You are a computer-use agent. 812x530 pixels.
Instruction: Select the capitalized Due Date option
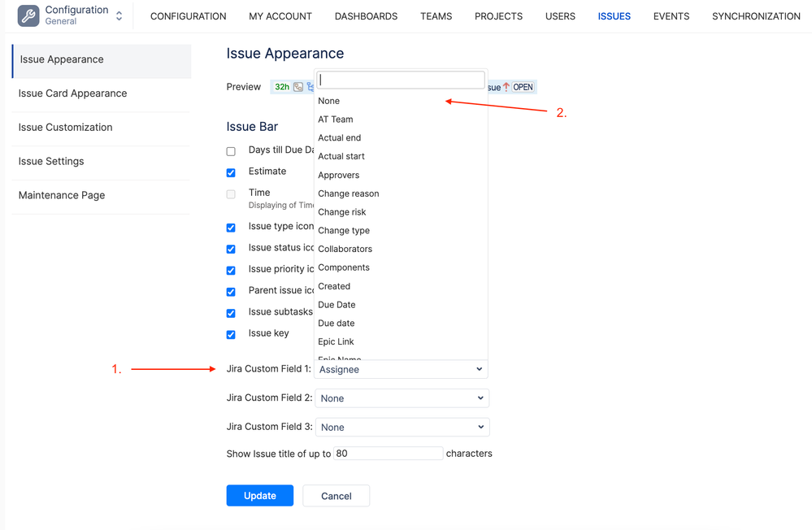(401, 305)
